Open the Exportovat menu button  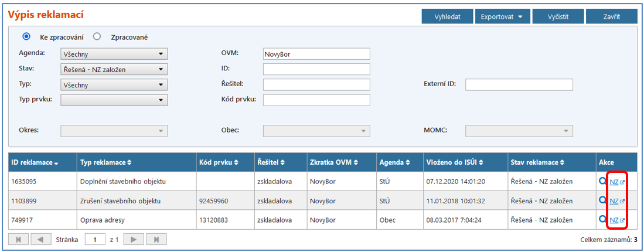point(502,16)
